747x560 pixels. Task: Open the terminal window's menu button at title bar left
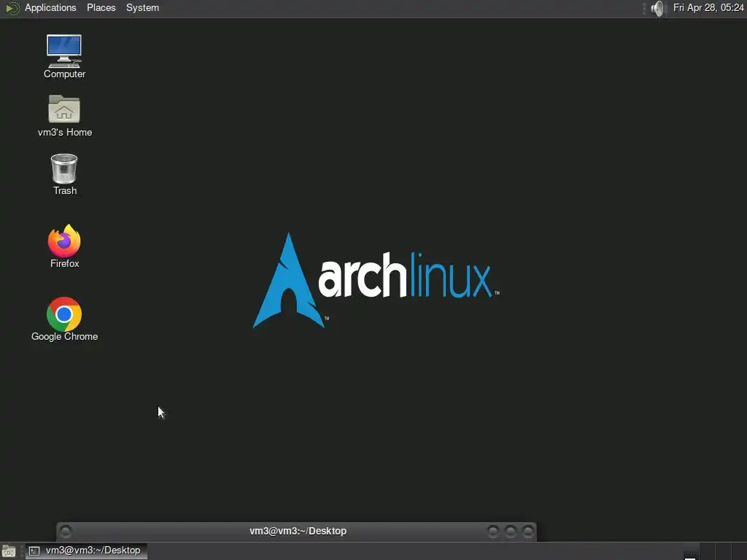[x=66, y=531]
